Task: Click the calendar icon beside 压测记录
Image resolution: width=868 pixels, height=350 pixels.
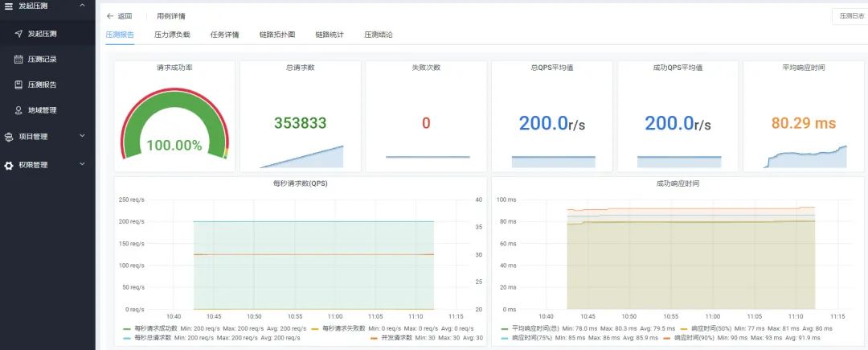Action: 18,60
